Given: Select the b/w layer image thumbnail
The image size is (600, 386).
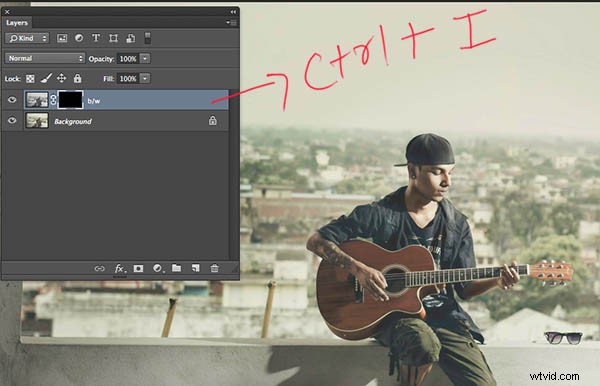Looking at the screenshot, I should (37, 100).
